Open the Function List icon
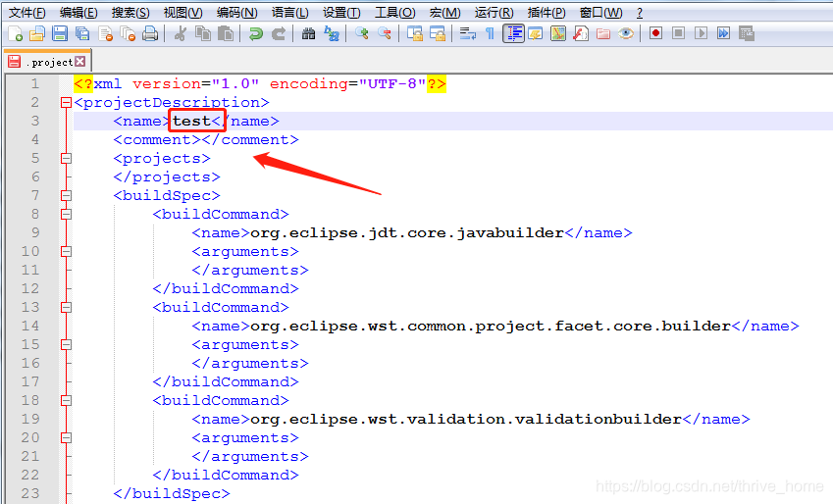833x504 pixels. (x=581, y=34)
